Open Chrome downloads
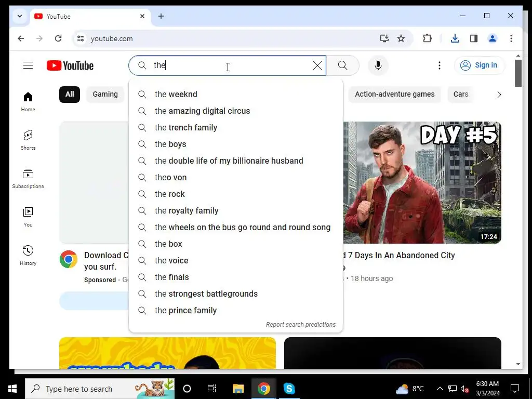The height and width of the screenshot is (399, 532). pos(455,38)
